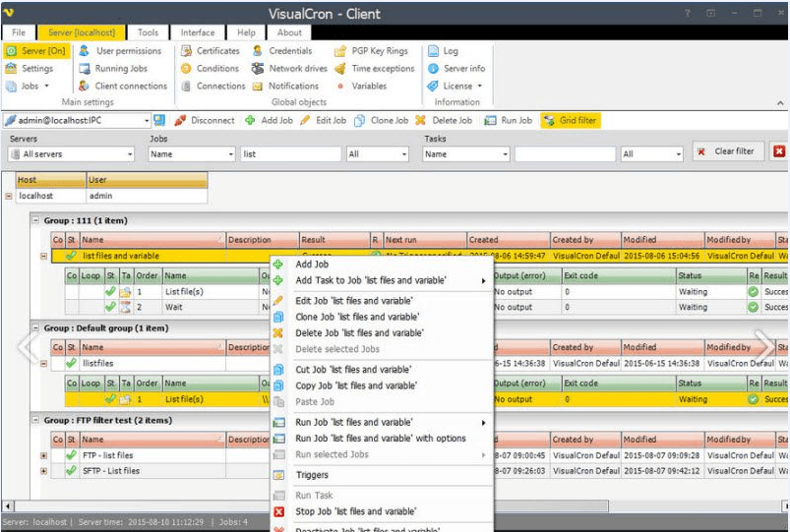The image size is (790, 532).
Task: Click the monitor icon beside connection dropdown
Action: tap(159, 120)
